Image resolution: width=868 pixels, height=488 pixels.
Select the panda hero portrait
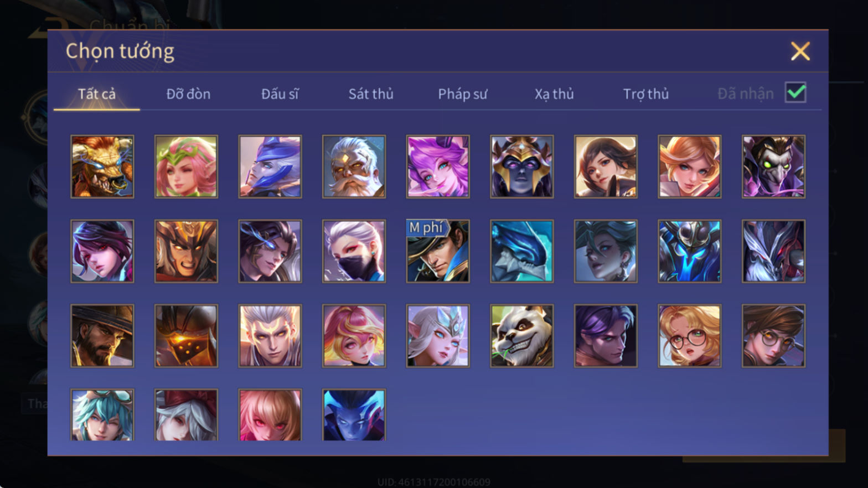pos(521,336)
